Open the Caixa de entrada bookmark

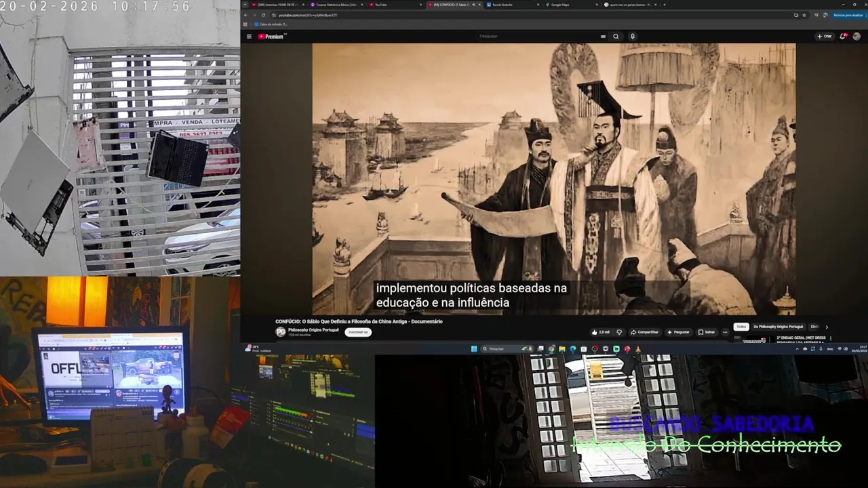click(x=271, y=24)
